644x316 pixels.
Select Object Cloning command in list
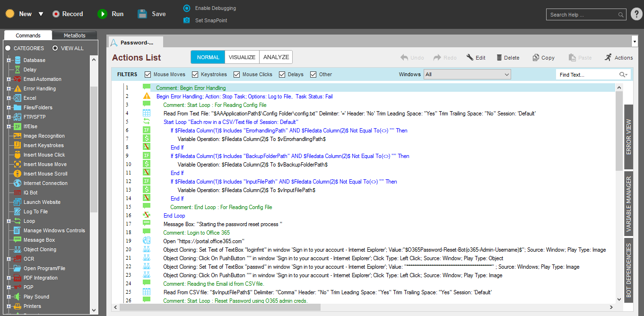point(40,249)
